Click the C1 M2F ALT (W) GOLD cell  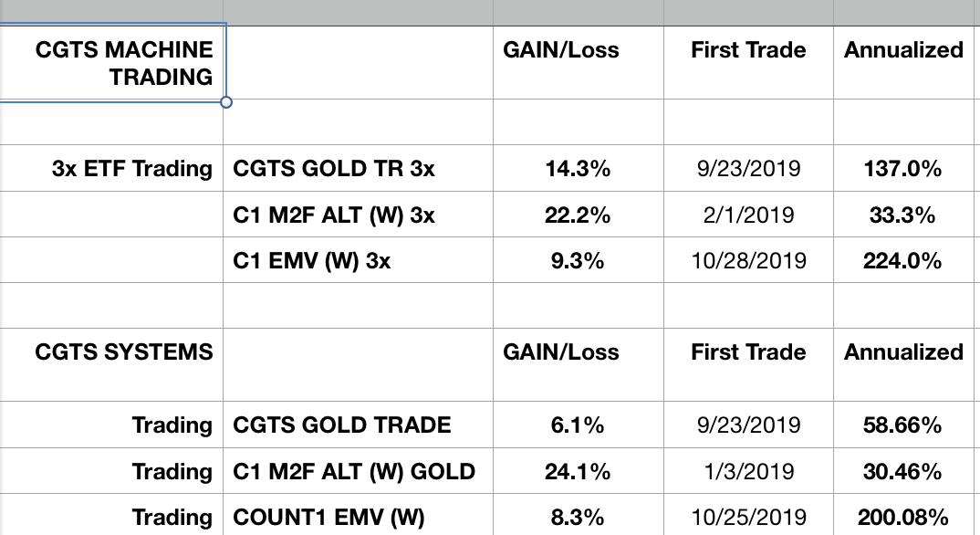coord(354,472)
